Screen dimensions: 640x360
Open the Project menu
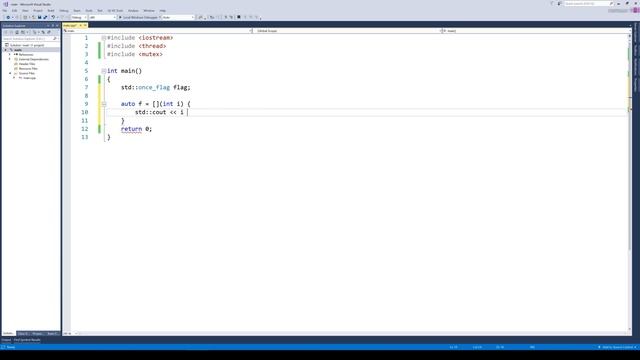pyautogui.click(x=38, y=11)
